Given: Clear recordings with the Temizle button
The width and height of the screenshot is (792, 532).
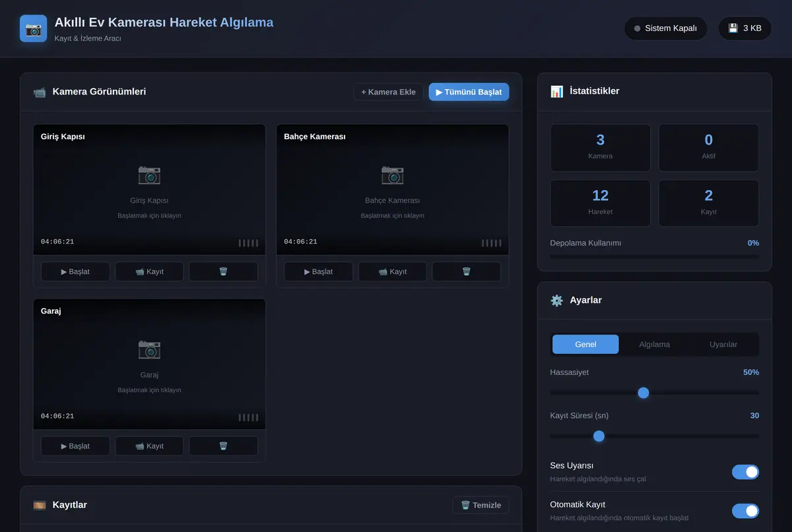Looking at the screenshot, I should coord(480,505).
